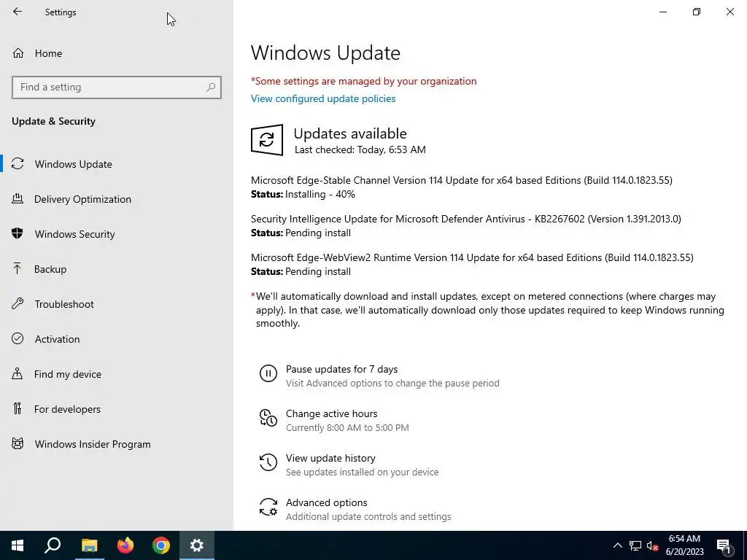Open Windows Insider Program page
This screenshot has width=747, height=560.
[117, 444]
